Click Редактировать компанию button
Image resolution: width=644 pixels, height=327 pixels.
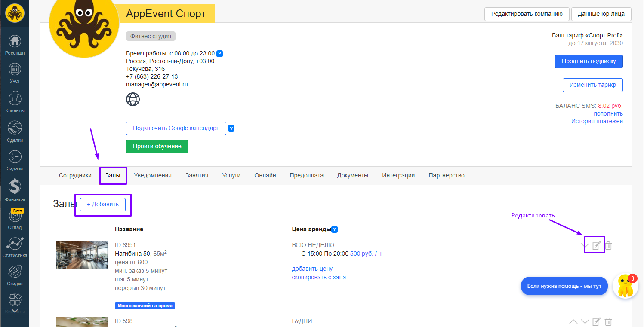point(527,14)
